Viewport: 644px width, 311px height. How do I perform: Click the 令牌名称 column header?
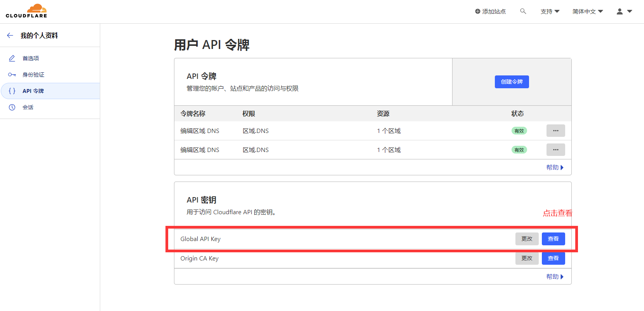(193, 114)
